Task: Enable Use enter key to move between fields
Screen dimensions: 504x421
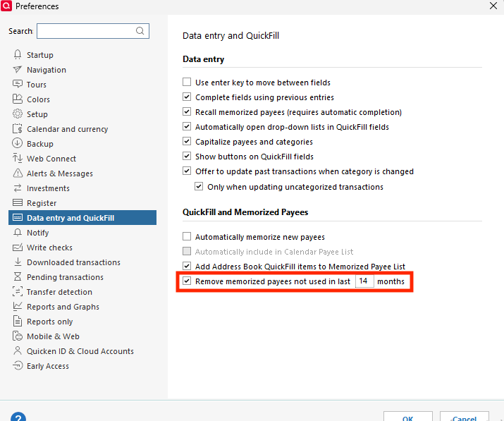Action: coord(187,82)
